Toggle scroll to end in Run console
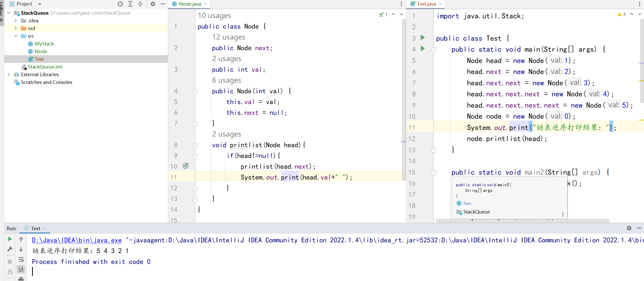This screenshot has width=644, height=281. 21,269
